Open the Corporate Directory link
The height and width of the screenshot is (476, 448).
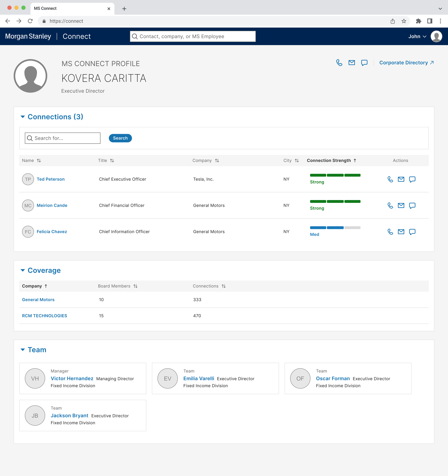406,63
